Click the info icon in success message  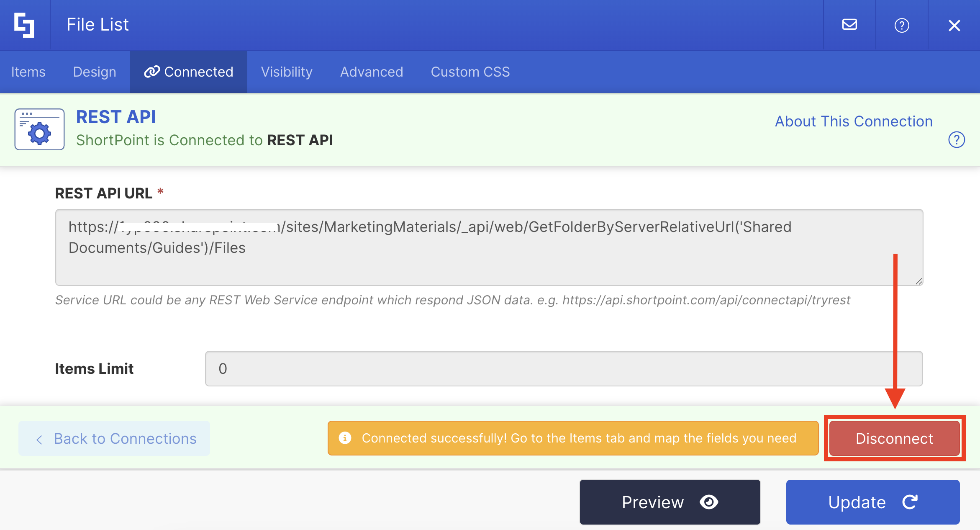coord(345,438)
